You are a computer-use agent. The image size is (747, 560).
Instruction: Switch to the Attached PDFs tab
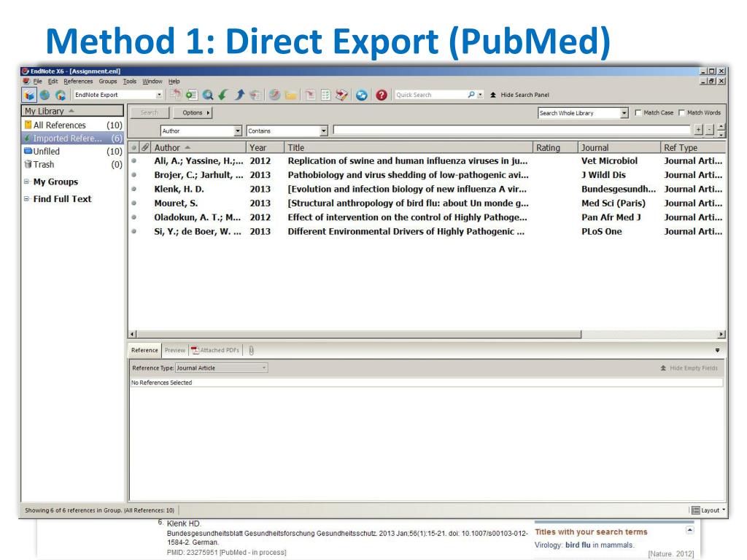[215, 350]
